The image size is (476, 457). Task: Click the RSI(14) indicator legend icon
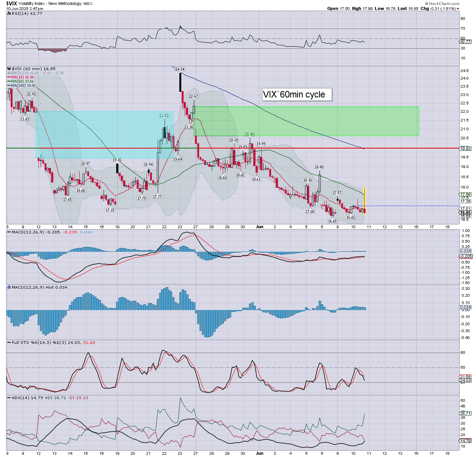[x=9, y=14]
